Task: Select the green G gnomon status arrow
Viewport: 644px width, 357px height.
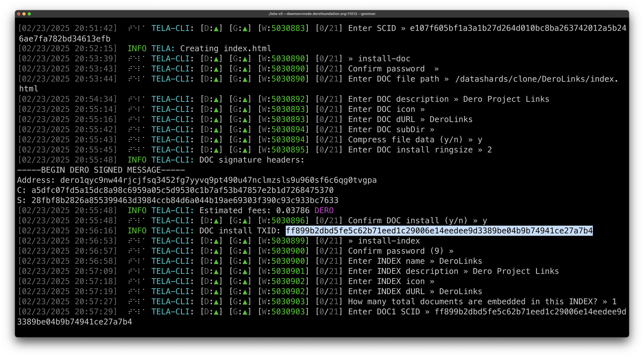Action: pos(245,28)
